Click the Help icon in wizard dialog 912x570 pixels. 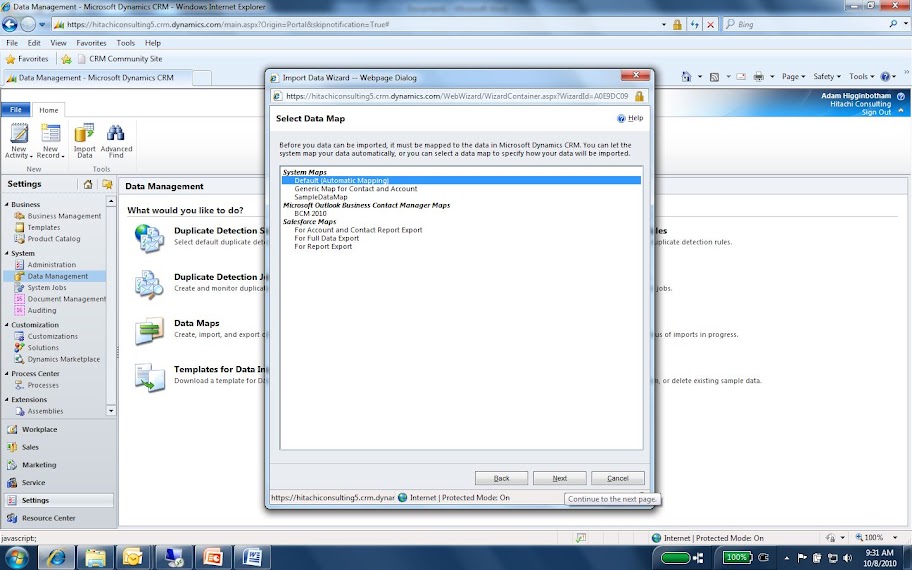pyautogui.click(x=621, y=118)
